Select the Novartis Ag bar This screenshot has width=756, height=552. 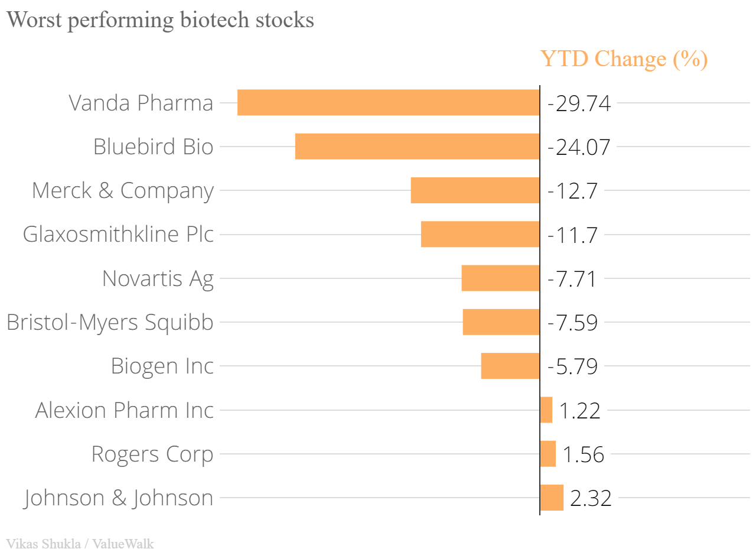(x=500, y=278)
